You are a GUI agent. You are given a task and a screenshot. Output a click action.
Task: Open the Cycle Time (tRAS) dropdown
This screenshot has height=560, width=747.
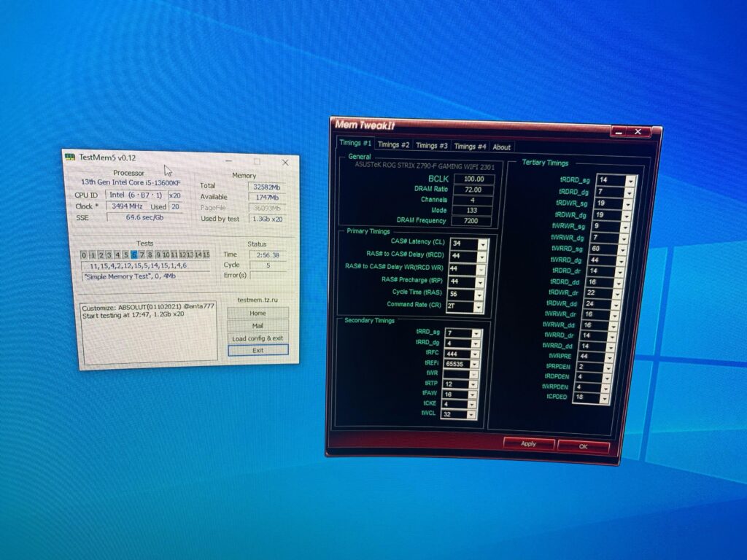(479, 295)
